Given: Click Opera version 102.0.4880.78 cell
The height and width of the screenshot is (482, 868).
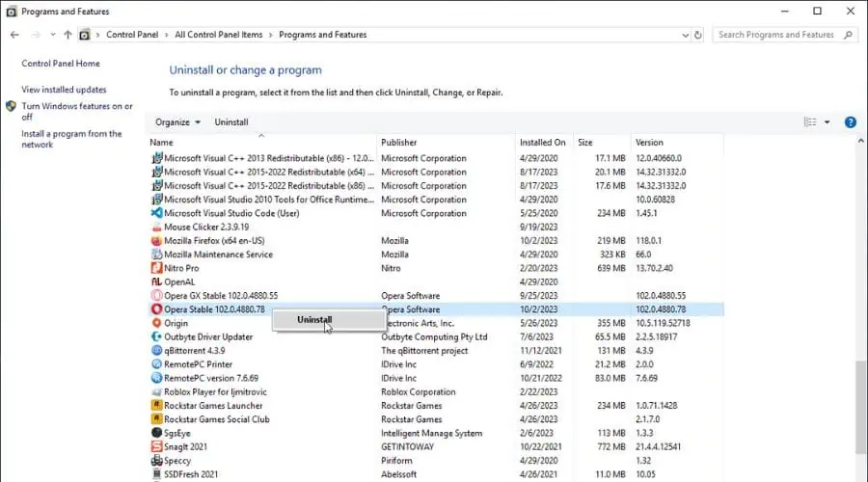Looking at the screenshot, I should pyautogui.click(x=661, y=309).
